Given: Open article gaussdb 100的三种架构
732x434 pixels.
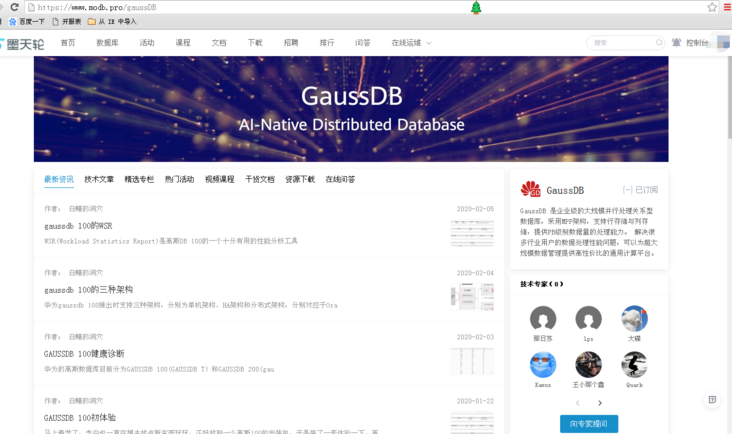Looking at the screenshot, I should coord(88,290).
